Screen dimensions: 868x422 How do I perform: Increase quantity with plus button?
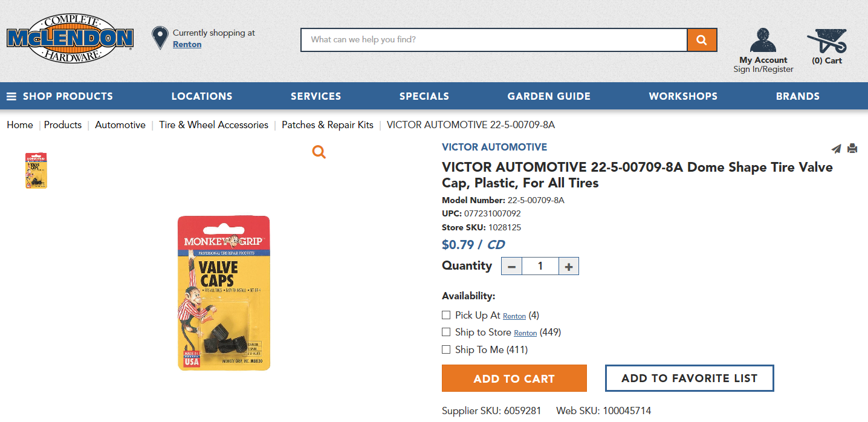[569, 266]
